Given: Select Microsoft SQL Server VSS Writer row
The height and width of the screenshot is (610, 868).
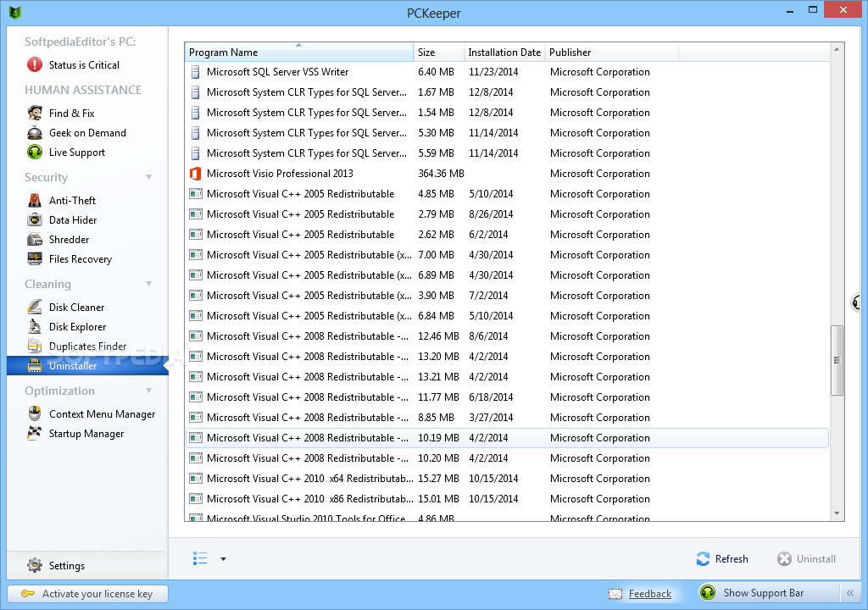Looking at the screenshot, I should (x=507, y=72).
